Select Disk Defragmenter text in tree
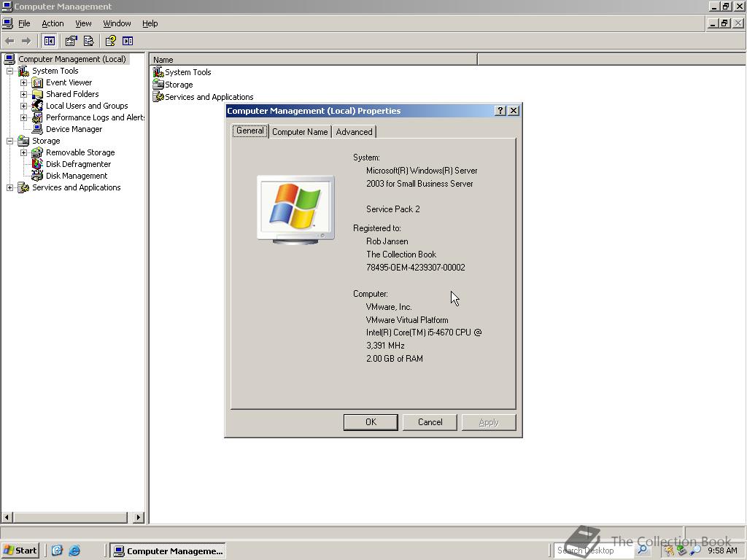Viewport: 747px width, 560px height. pos(78,164)
